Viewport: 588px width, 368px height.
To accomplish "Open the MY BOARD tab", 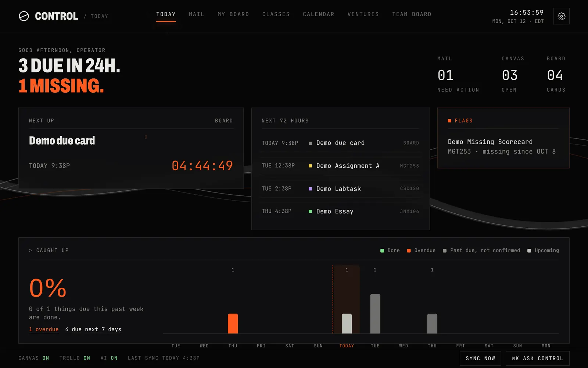I will click(233, 14).
